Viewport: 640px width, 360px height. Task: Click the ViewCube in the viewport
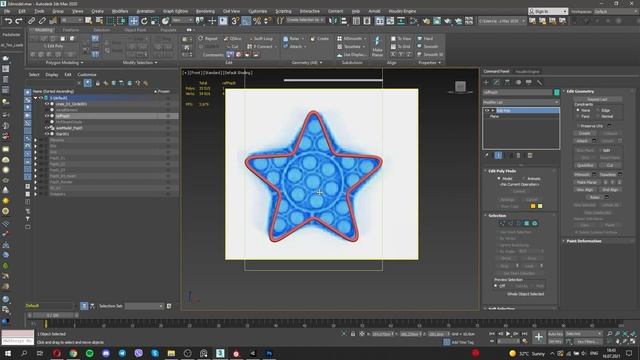point(460,86)
